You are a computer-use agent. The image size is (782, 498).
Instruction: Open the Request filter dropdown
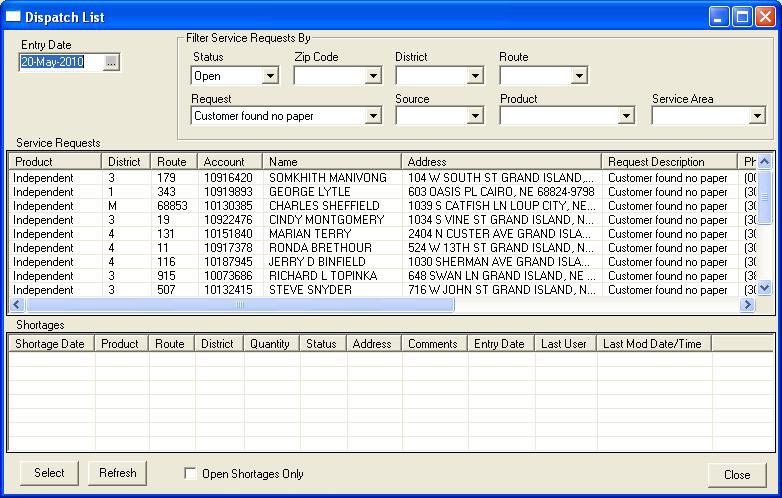(x=373, y=116)
